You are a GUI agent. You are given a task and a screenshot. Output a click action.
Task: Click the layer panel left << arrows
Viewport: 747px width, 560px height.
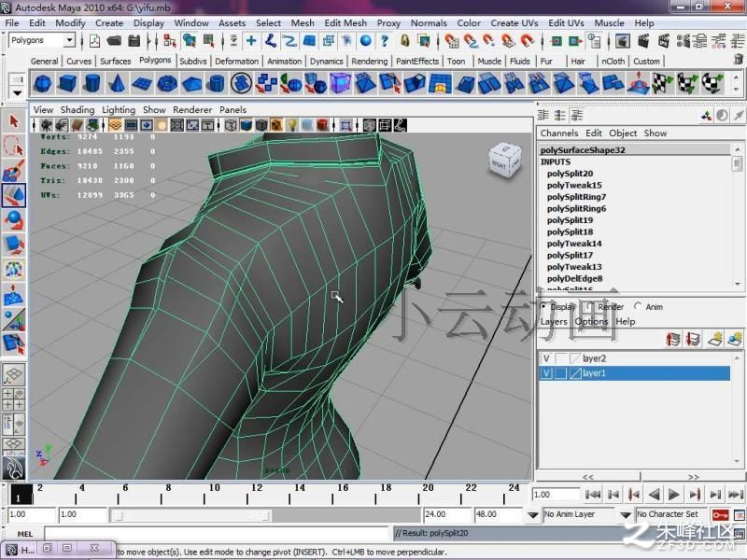pyautogui.click(x=588, y=477)
